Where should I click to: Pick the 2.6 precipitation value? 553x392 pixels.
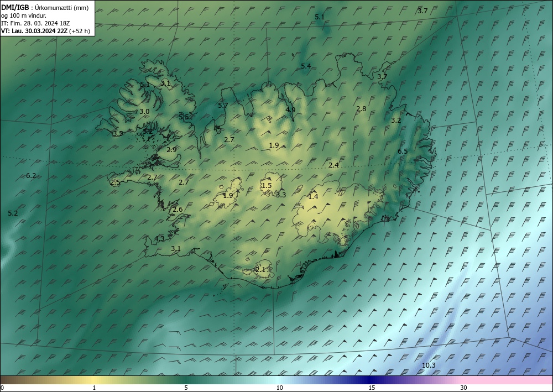click(x=178, y=210)
